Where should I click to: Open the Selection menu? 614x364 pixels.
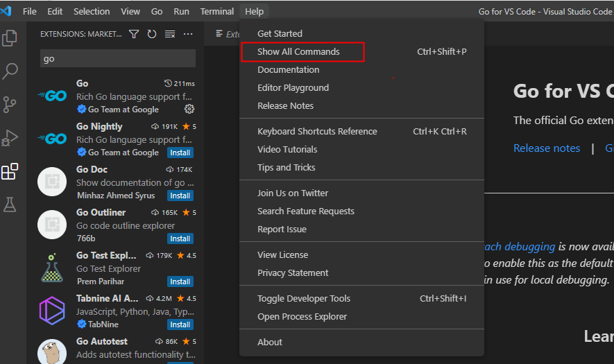92,11
